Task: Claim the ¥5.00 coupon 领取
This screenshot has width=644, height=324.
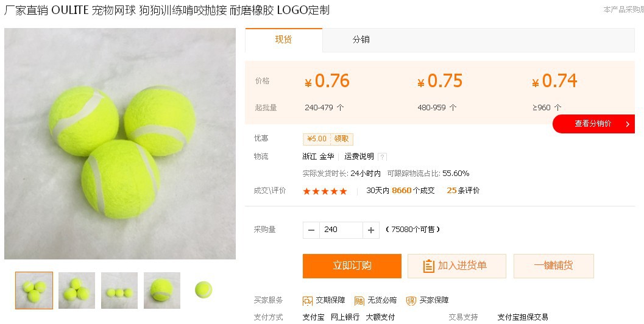Action: [341, 139]
